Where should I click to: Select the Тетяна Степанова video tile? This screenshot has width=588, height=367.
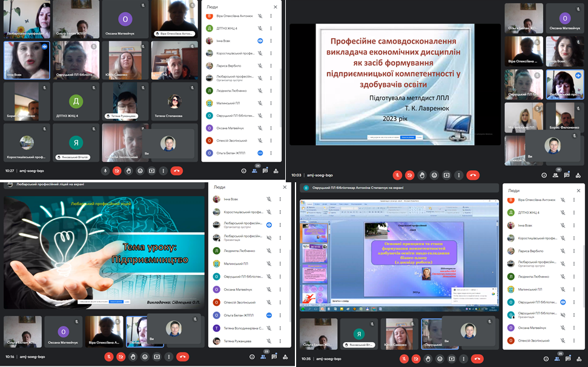[x=174, y=99]
